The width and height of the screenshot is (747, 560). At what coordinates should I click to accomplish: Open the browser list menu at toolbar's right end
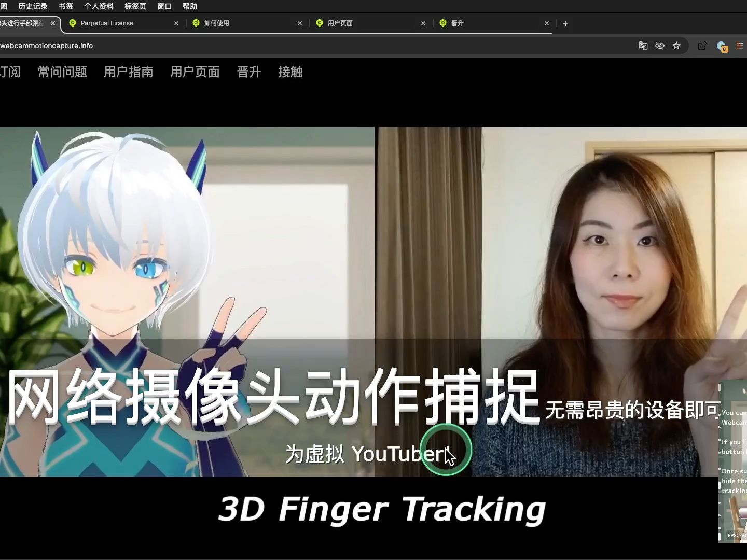coord(740,46)
